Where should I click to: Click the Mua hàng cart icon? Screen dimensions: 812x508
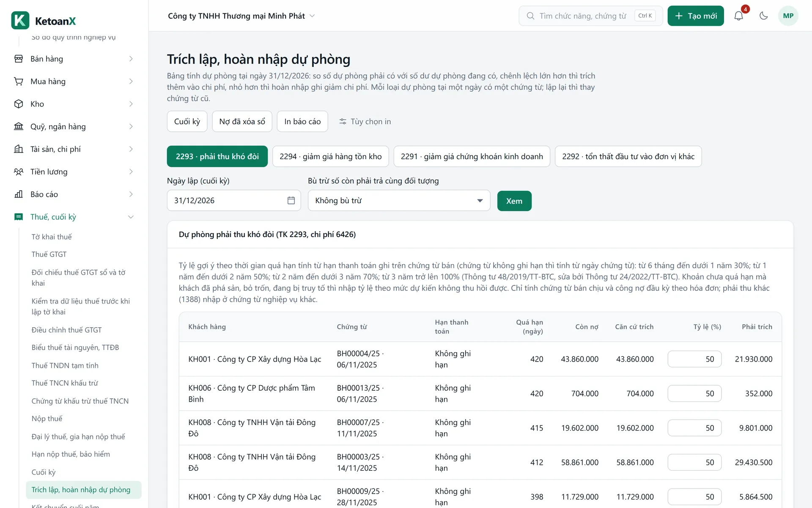coord(19,81)
